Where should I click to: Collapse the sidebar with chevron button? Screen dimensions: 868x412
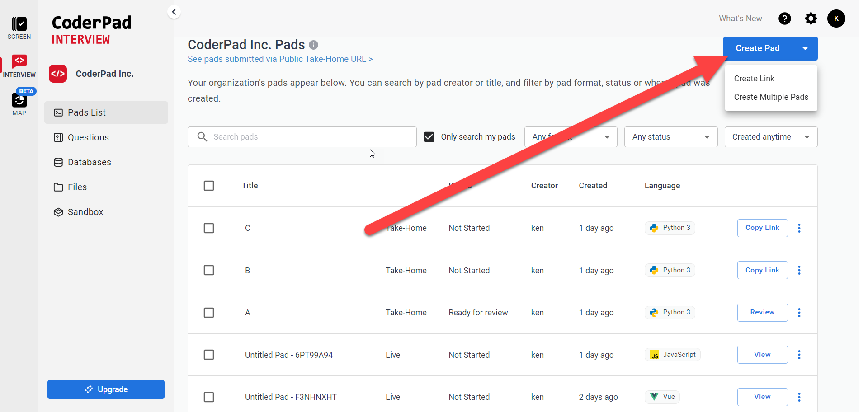tap(174, 12)
